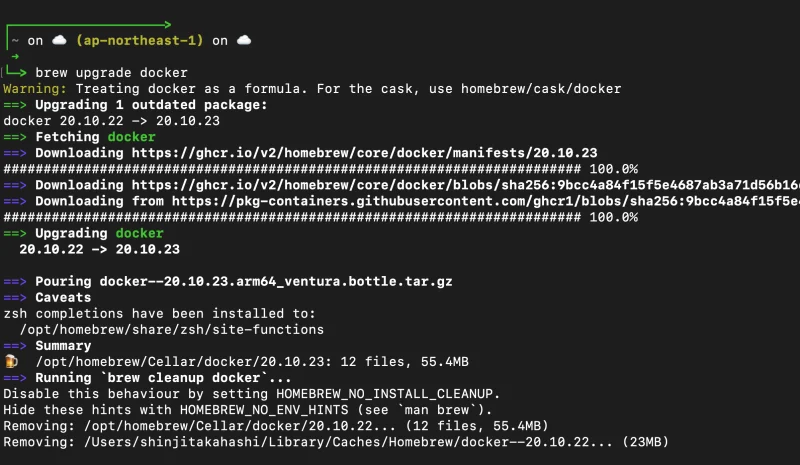
Task: Open the ghcr.io docker manifests URL
Action: (364, 153)
